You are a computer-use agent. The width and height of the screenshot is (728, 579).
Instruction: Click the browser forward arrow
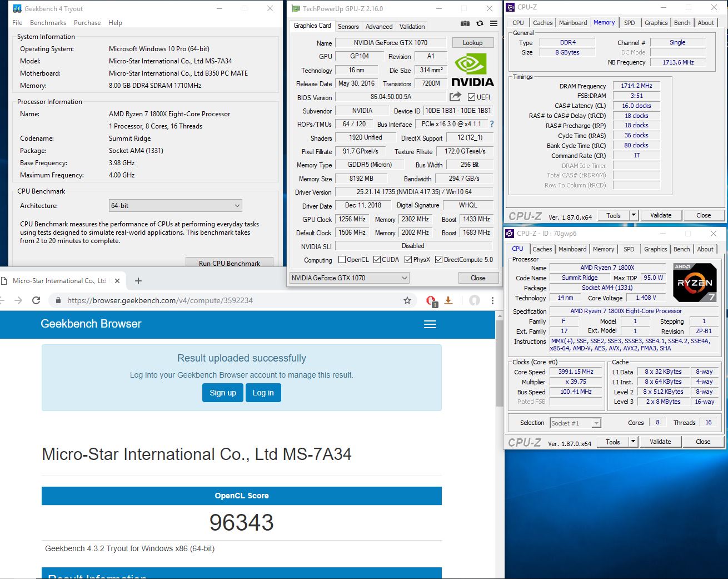(x=18, y=300)
